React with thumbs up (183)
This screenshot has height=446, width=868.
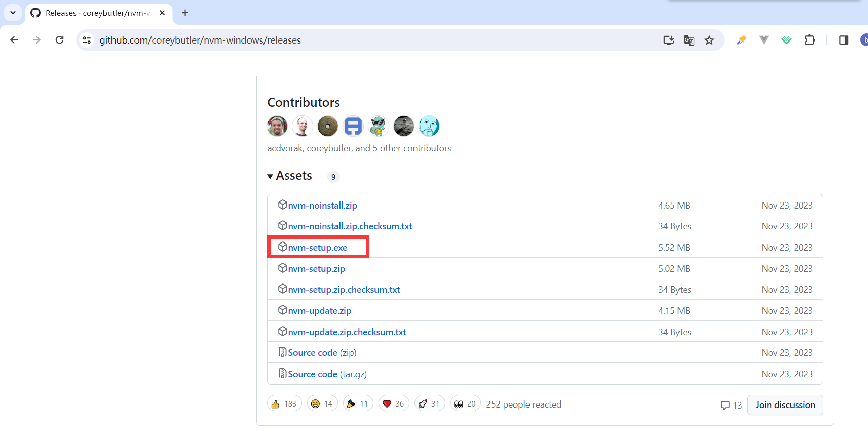[x=284, y=403]
